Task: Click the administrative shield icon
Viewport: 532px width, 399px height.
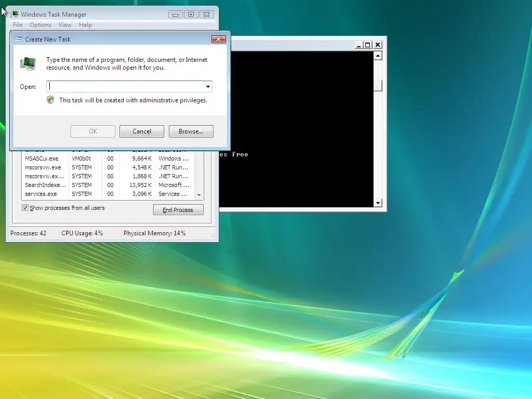Action: point(50,100)
